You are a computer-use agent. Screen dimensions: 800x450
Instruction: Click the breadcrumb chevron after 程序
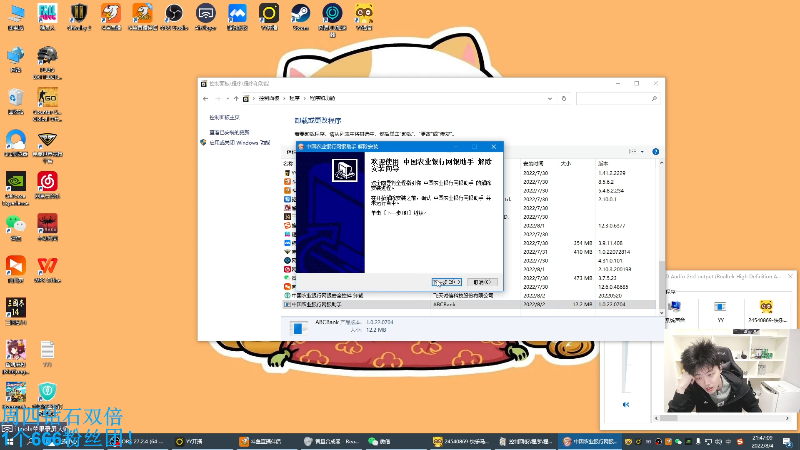[x=305, y=98]
